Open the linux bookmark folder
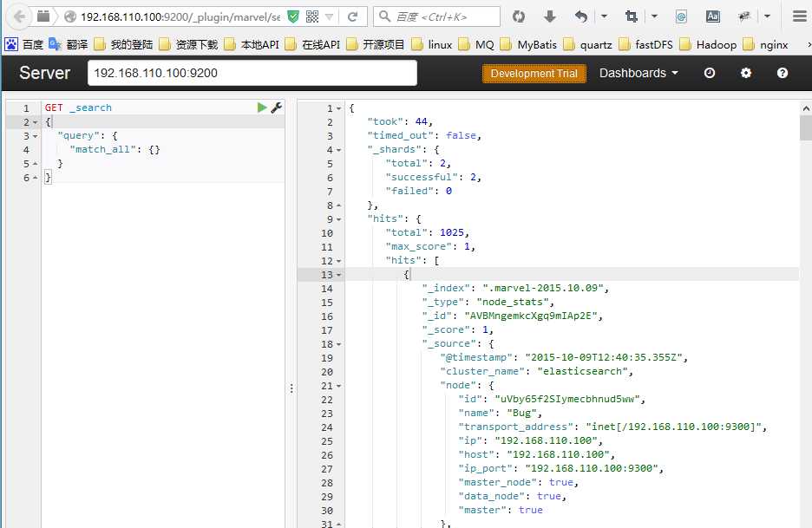This screenshot has width=812, height=528. tap(432, 44)
